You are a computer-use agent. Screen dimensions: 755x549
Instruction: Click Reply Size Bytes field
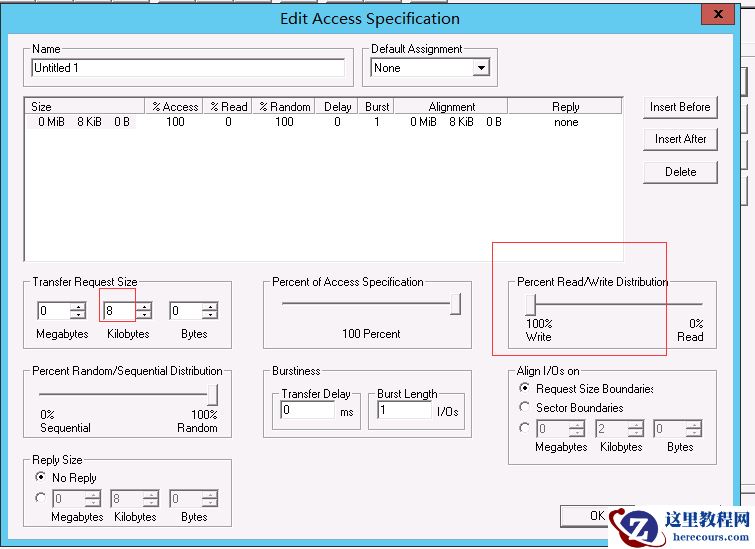click(x=186, y=499)
